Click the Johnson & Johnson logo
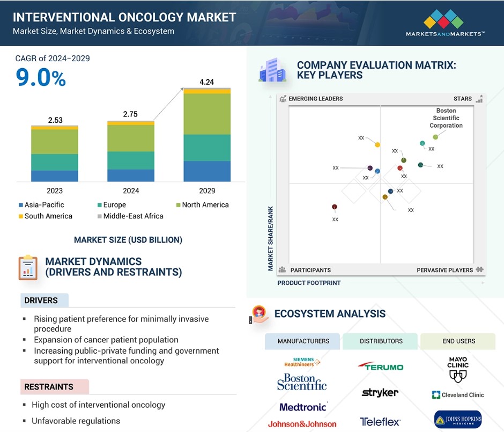Image resolution: width=504 pixels, height=432 pixels. click(302, 424)
